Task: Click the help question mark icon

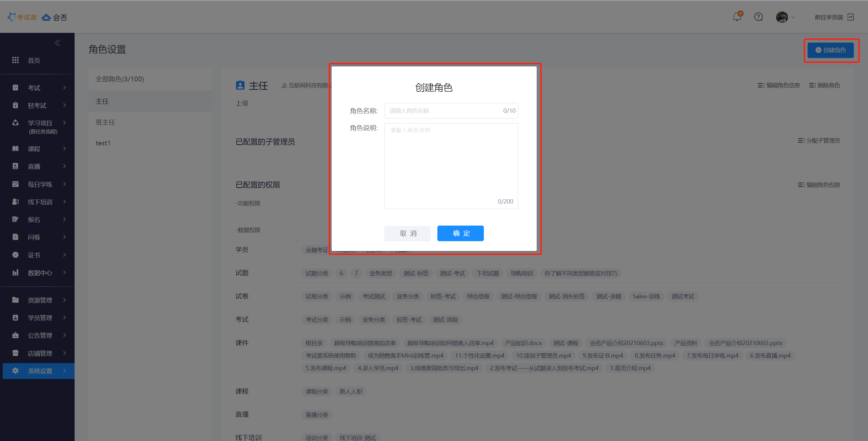Action: pos(758,17)
